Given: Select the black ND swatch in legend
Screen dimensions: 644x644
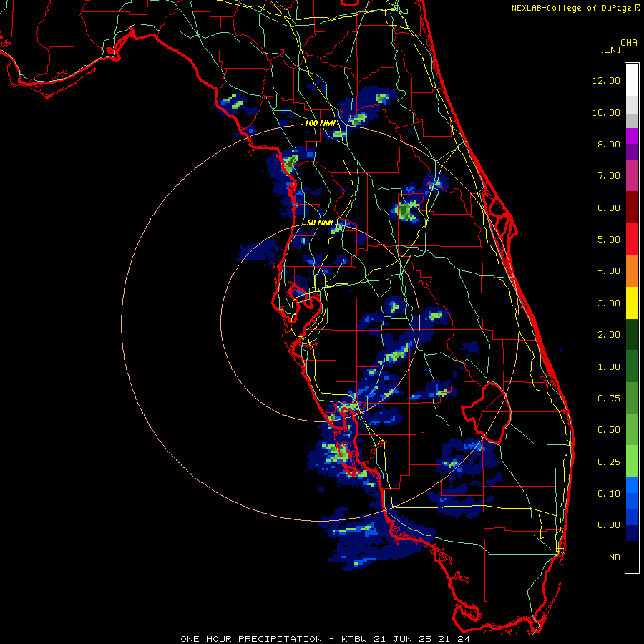Looking at the screenshot, I should pyautogui.click(x=632, y=557).
